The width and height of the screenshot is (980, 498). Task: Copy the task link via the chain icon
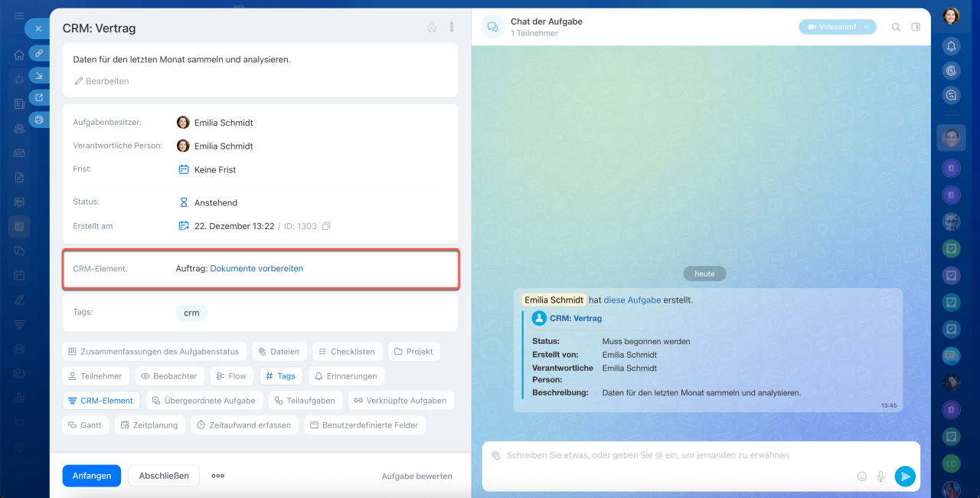[39, 53]
